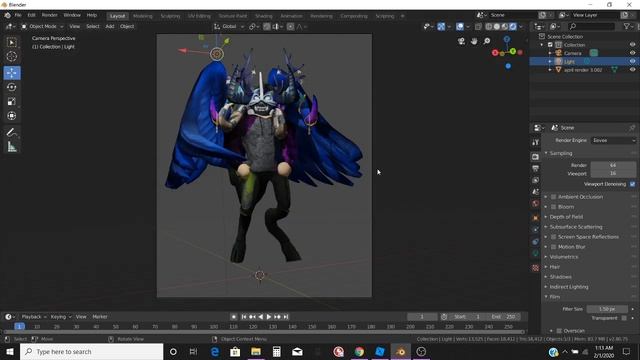
Task: Enable Motion Blur checkbox
Action: (554, 247)
